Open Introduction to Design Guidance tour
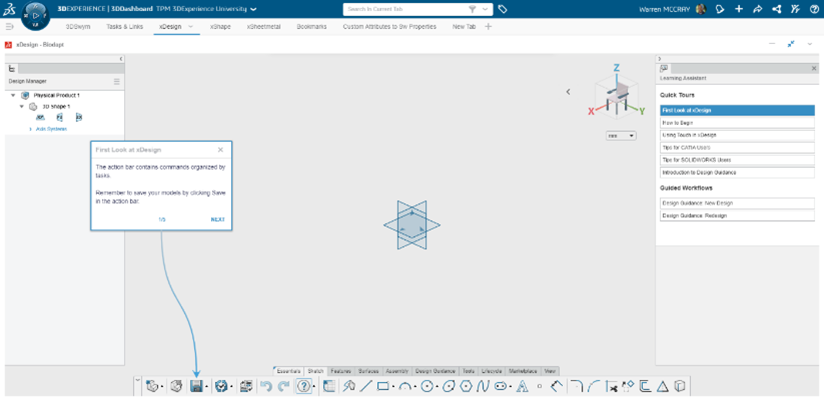This screenshot has width=824, height=401. point(737,172)
